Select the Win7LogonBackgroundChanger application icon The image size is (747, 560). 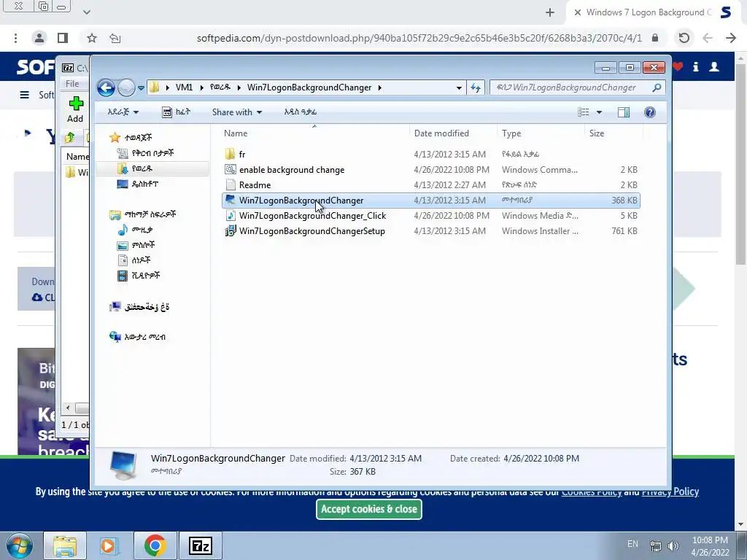(x=230, y=200)
